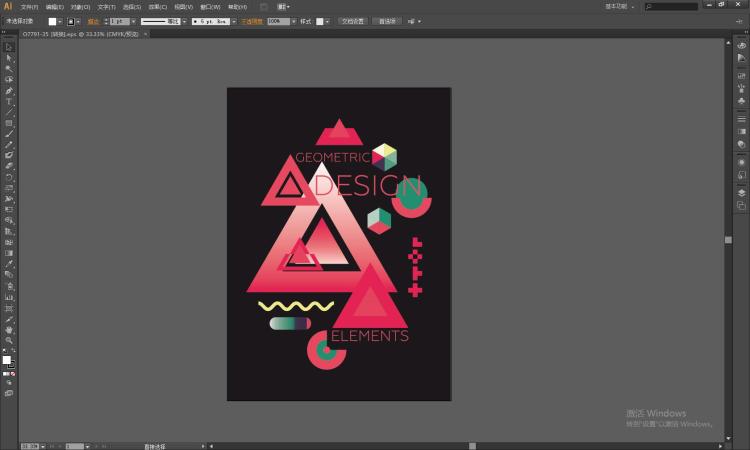The height and width of the screenshot is (450, 750).
Task: Set the None mode below fill box
Action: click(x=13, y=374)
